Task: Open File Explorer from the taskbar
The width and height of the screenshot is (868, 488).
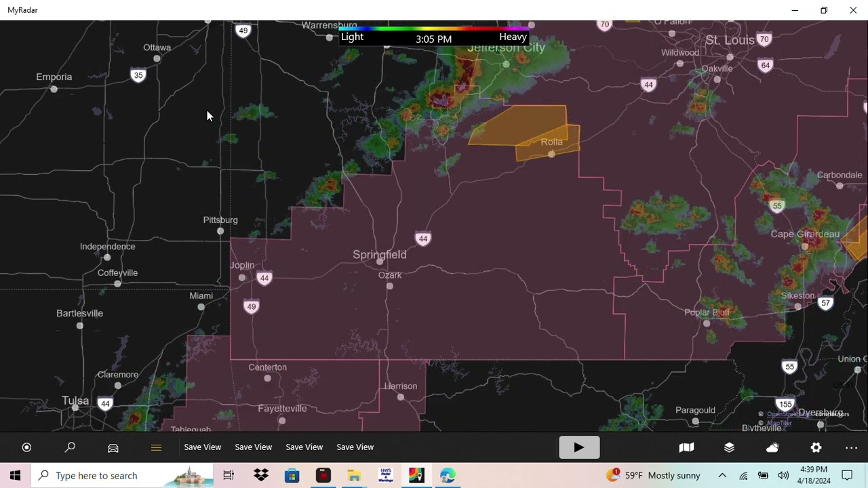Action: 354,476
